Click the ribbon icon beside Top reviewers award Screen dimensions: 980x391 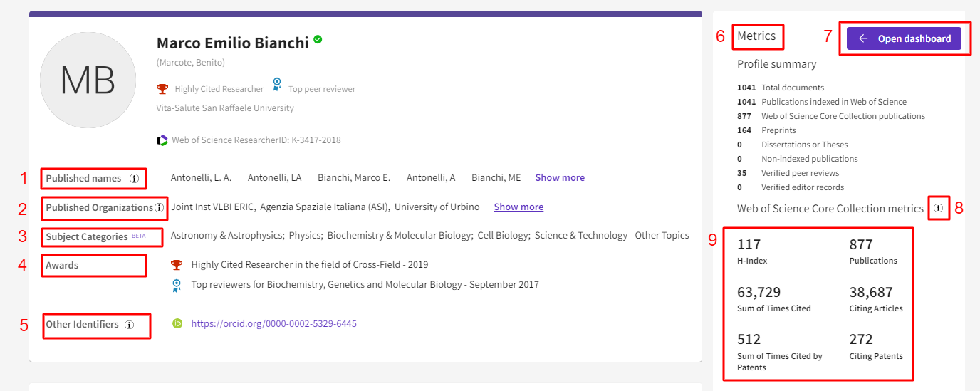tap(177, 285)
